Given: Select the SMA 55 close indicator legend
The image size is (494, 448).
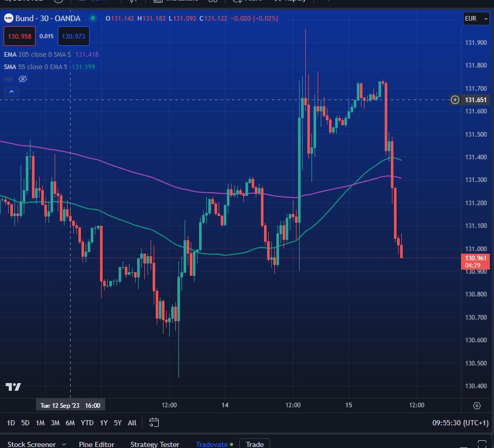Looking at the screenshot, I should click(x=36, y=67).
